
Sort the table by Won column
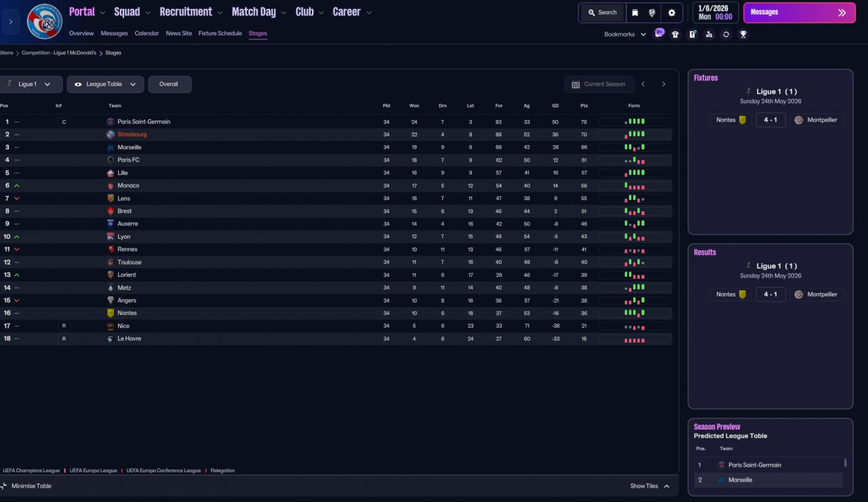click(414, 106)
